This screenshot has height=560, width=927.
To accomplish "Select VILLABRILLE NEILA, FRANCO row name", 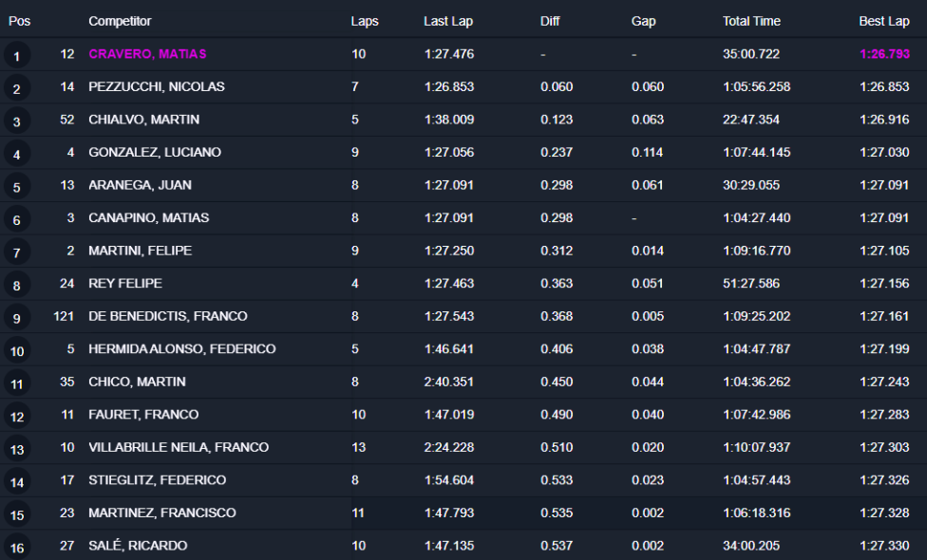I will click(179, 447).
